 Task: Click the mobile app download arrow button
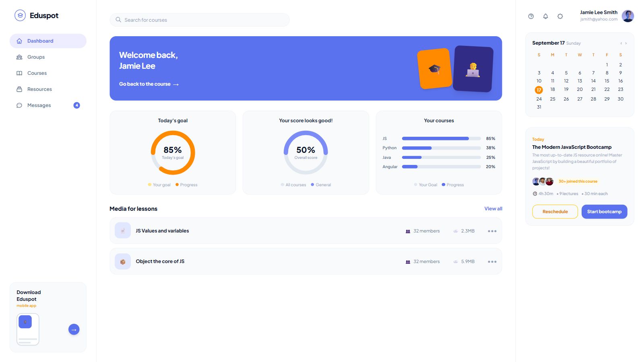[74, 329]
